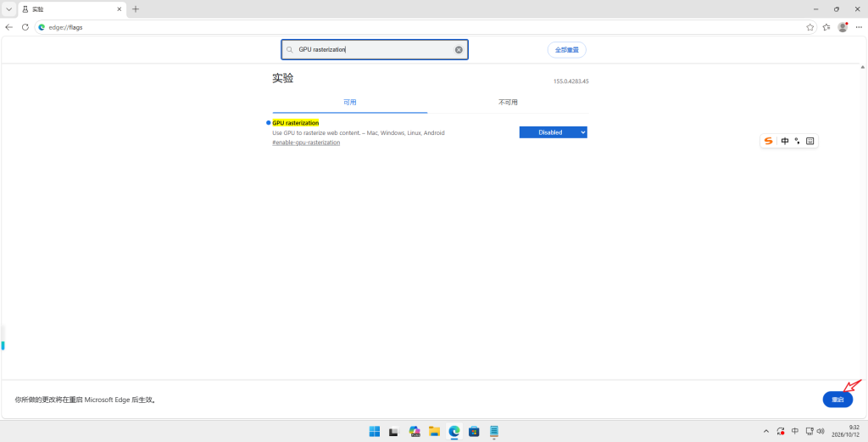868x442 pixels.
Task: Open the Disabled dropdown for GPU rasterization
Action: click(x=553, y=132)
